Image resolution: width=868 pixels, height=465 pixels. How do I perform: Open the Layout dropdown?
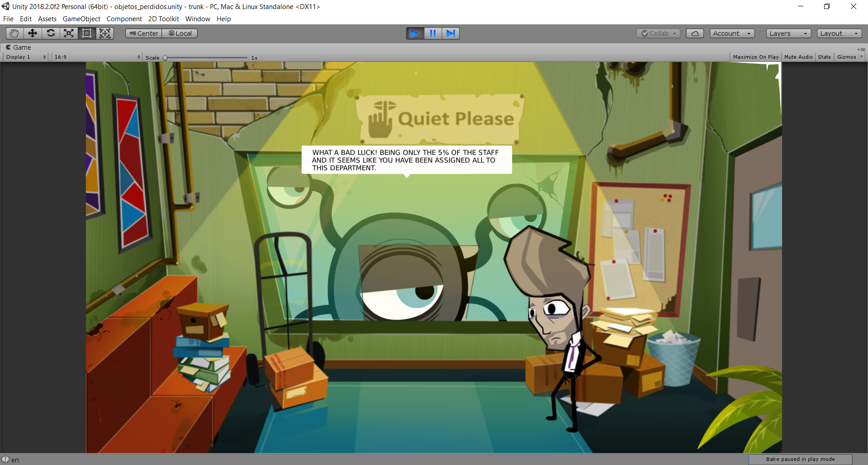(839, 33)
